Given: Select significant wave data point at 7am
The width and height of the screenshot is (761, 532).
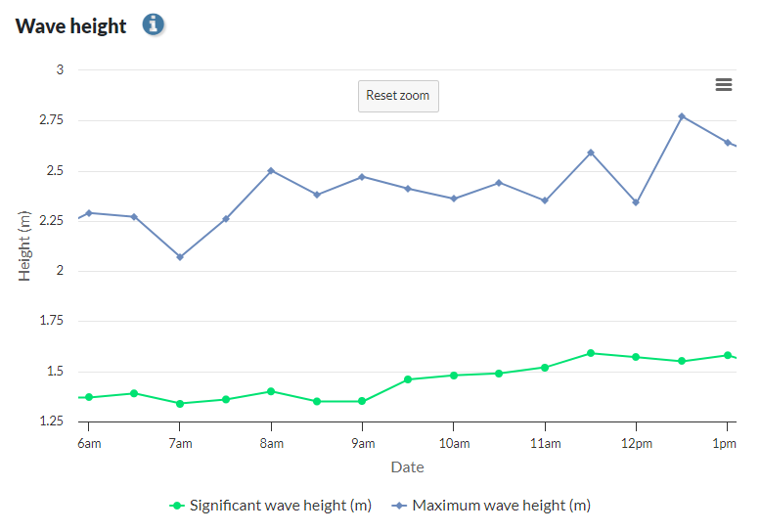Looking at the screenshot, I should [x=180, y=403].
